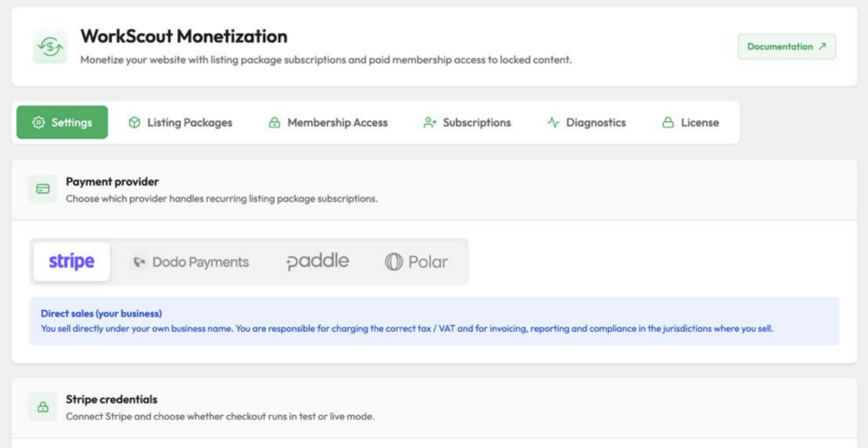
Task: Click the WorkScout Monetization page title
Action: pos(184,36)
